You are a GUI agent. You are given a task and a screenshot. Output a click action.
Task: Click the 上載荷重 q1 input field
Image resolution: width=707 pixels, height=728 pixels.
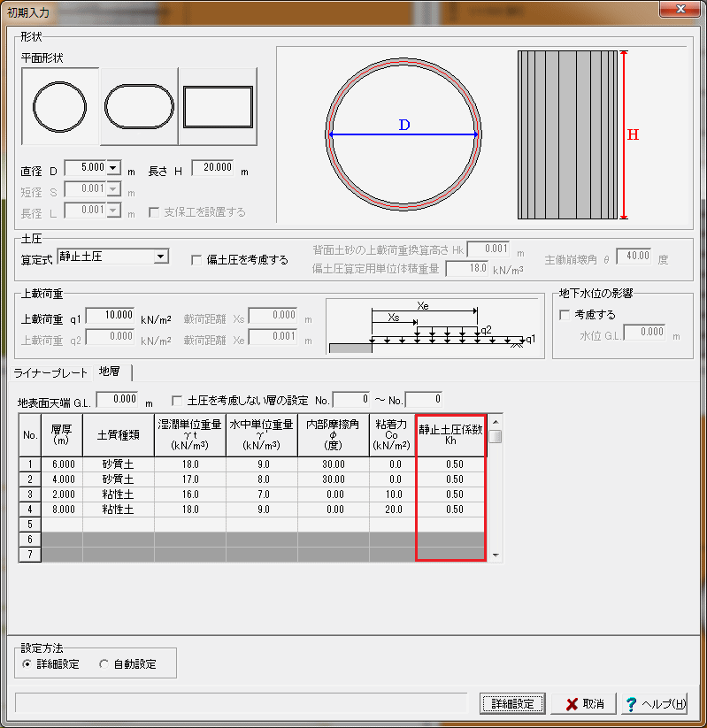110,315
